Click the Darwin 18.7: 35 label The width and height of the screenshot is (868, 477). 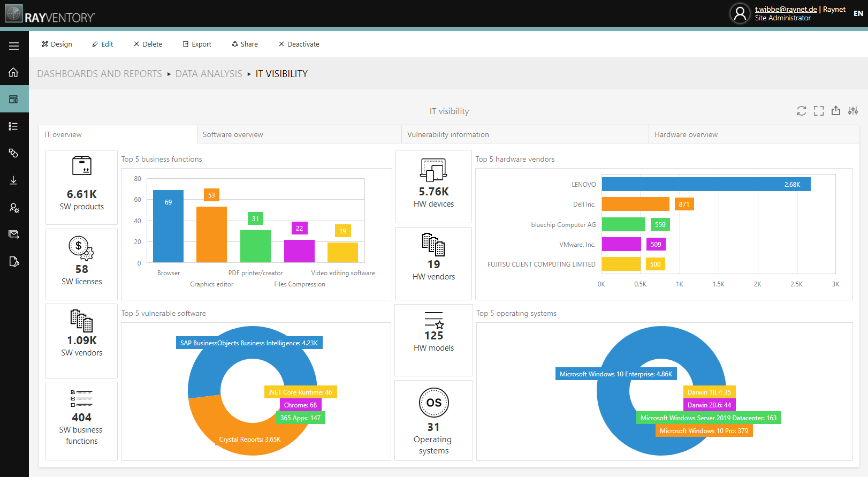pos(709,392)
